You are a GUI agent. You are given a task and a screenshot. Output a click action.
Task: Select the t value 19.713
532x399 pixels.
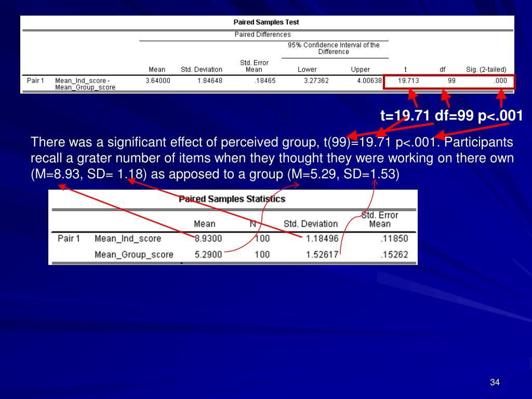point(408,81)
